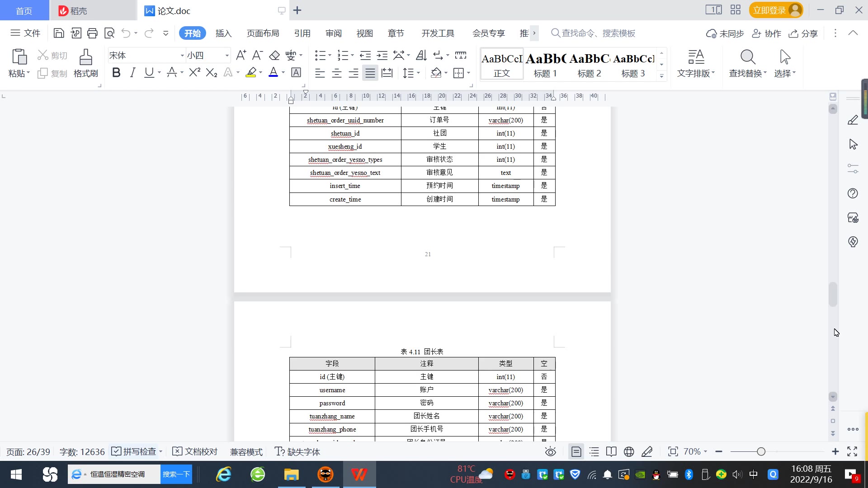Open the font color picker arrow
The image size is (868, 488).
pos(283,73)
